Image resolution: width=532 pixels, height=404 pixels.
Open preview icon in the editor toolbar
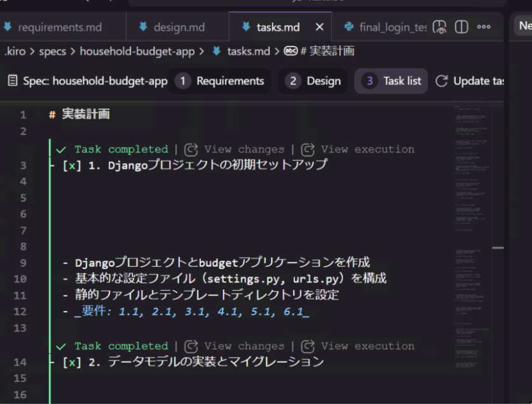(439, 27)
